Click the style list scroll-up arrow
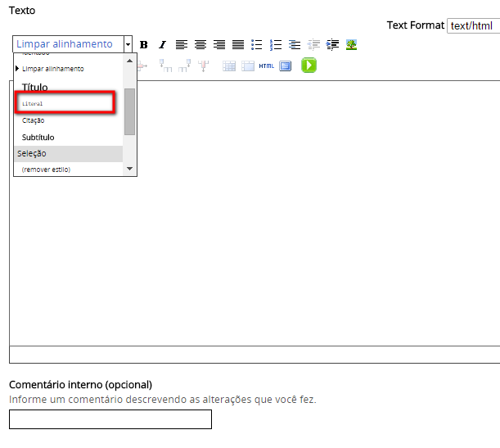Image resolution: width=500 pixels, height=448 pixels. [129, 61]
